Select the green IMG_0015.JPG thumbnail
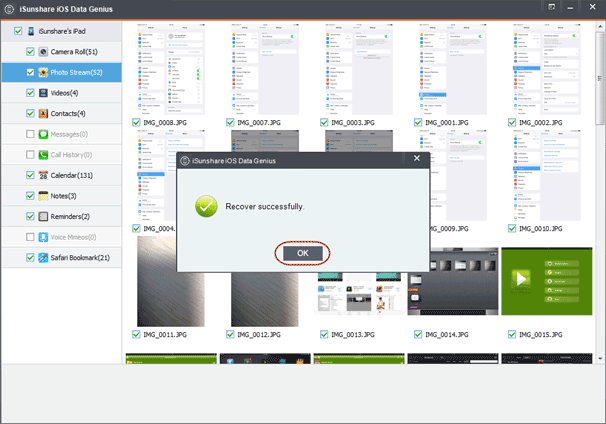The width and height of the screenshot is (606, 424). pyautogui.click(x=546, y=281)
